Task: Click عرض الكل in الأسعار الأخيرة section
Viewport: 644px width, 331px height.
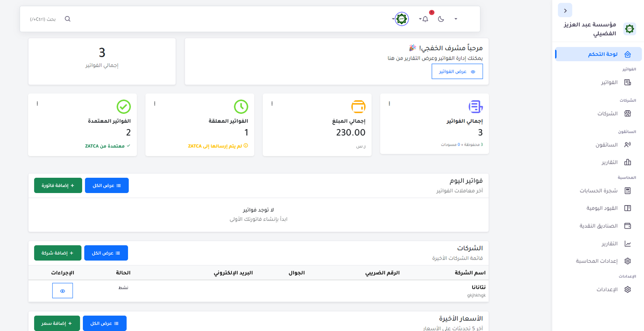Action: tap(105, 323)
